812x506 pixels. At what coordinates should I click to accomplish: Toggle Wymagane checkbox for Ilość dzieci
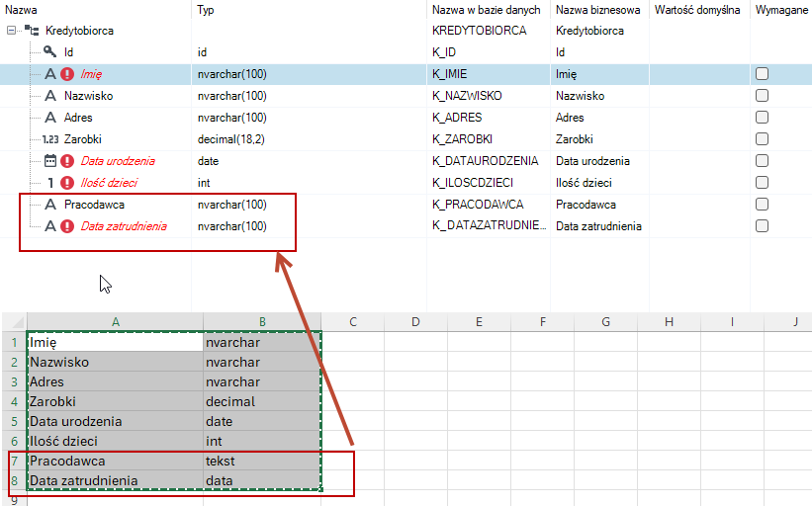pos(762,183)
